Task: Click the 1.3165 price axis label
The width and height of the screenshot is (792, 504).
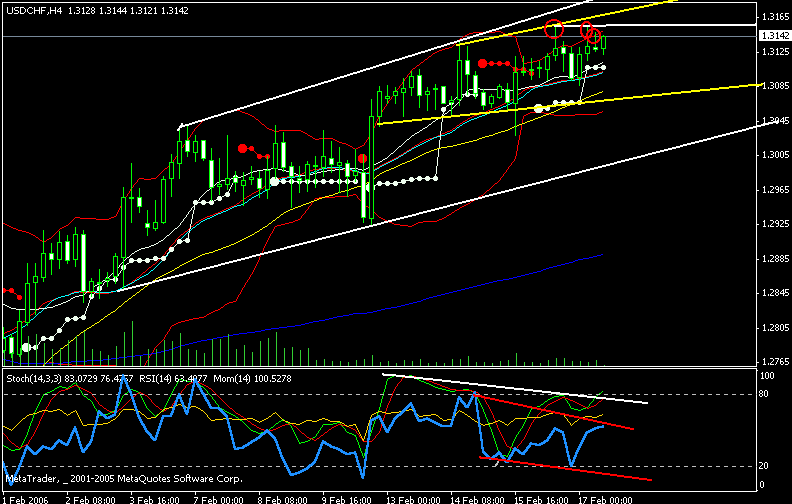Action: pos(775,17)
